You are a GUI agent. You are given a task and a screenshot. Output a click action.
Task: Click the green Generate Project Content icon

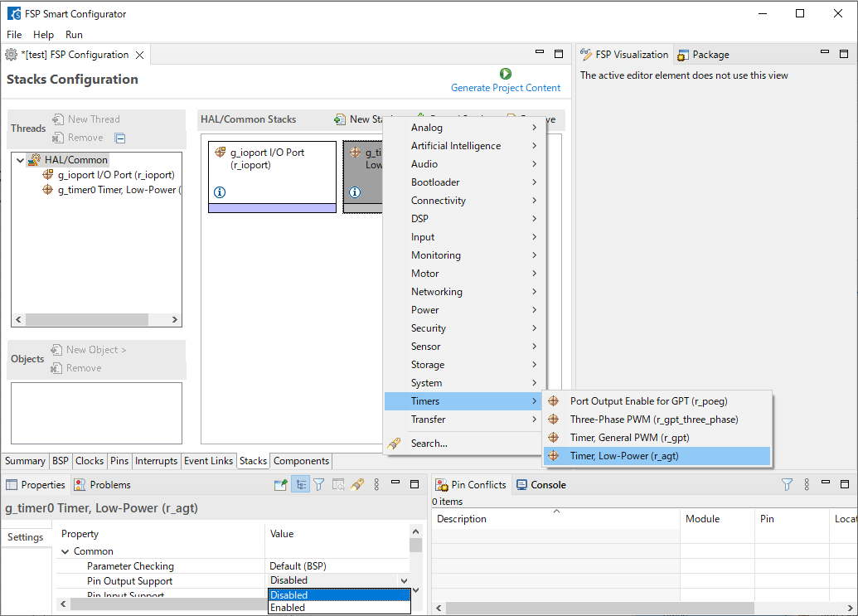[x=506, y=73]
